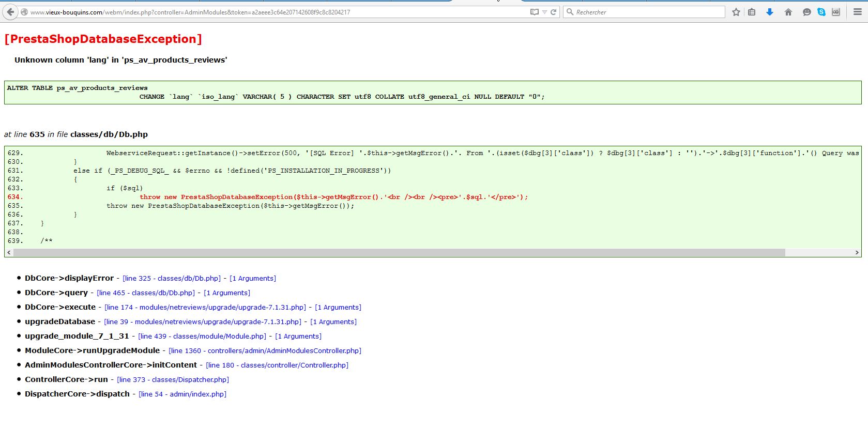Select the "Unknown column 'lang'" error message
The width and height of the screenshot is (868, 428).
pyautogui.click(x=121, y=60)
